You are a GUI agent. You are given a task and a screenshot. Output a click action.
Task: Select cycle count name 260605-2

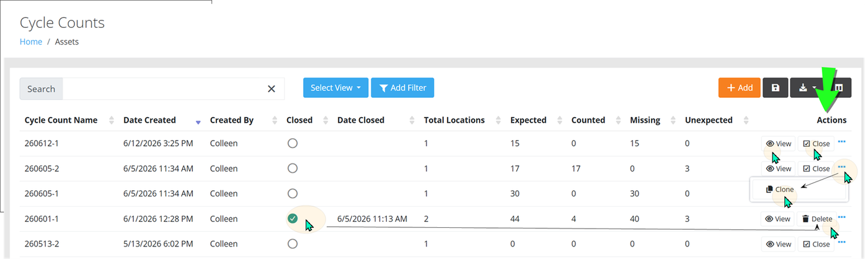tap(42, 168)
